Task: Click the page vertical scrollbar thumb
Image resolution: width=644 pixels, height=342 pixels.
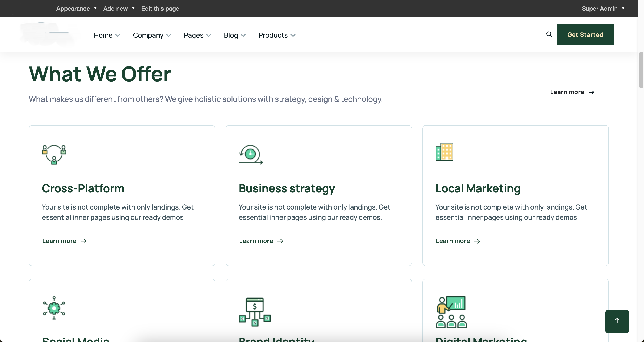Action: 641,70
